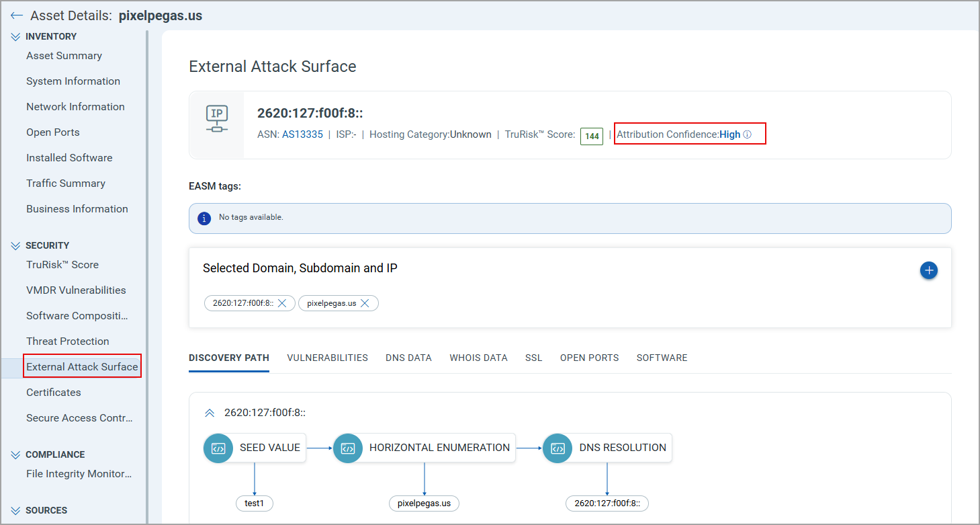Collapse the COMPLIANCE section
The height and width of the screenshot is (525, 980).
coord(15,454)
